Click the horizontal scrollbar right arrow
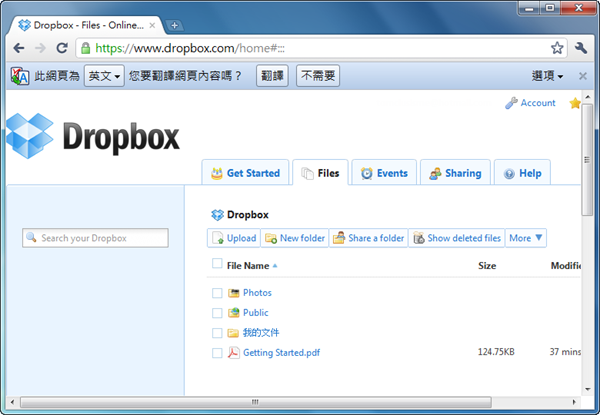The image size is (600, 415). coord(574,402)
